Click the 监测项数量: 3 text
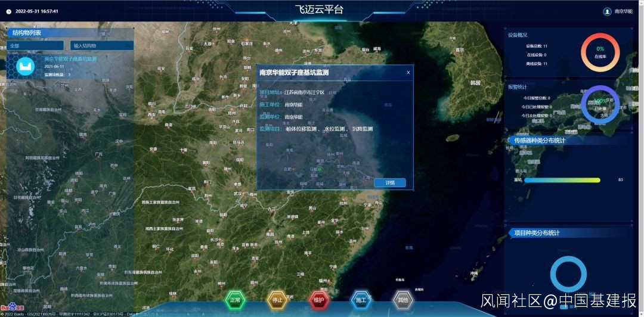Viewport: 644px width, 317px height. point(57,74)
